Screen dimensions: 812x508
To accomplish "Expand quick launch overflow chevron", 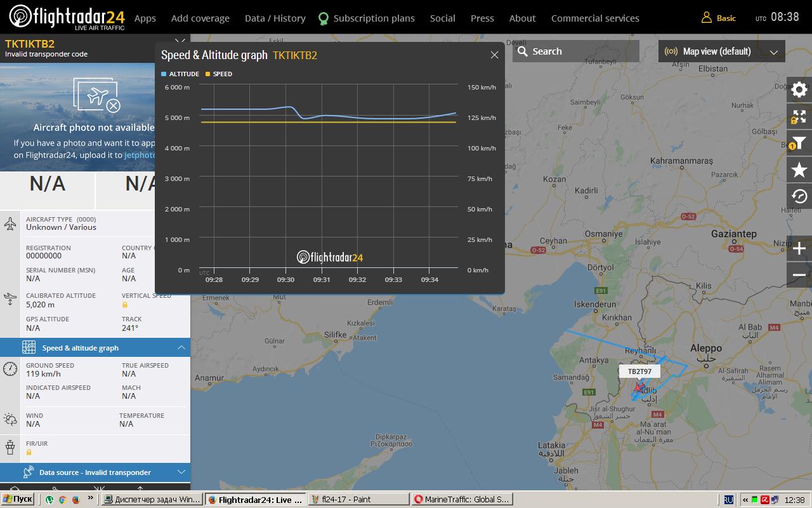I will point(91,498).
